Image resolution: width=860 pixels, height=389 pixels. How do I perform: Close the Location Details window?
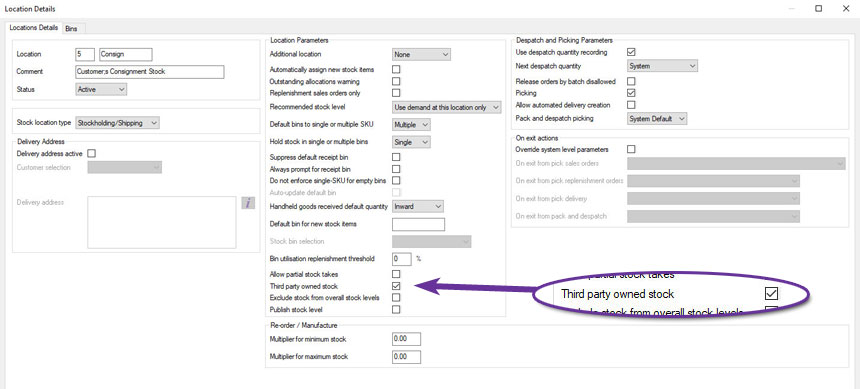845,8
